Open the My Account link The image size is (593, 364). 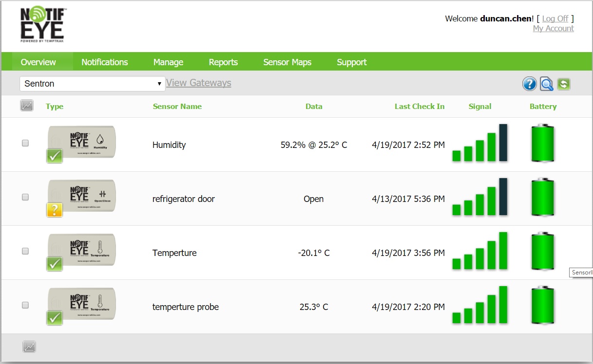click(x=553, y=29)
